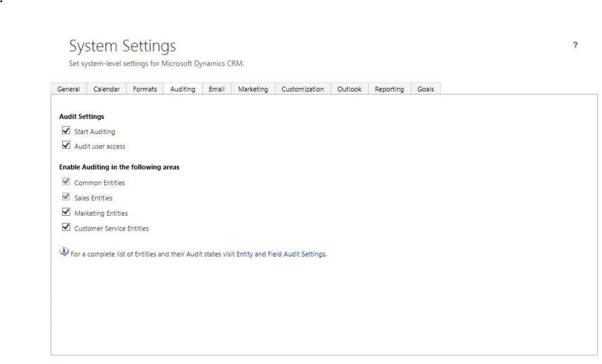Click the Marketing Entities label
This screenshot has width=602, height=364.
[x=101, y=213]
